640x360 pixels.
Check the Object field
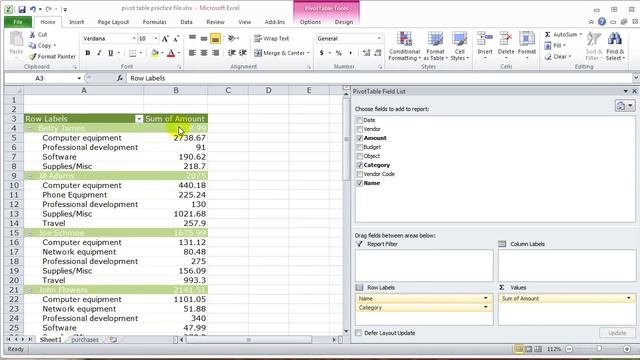(360, 156)
